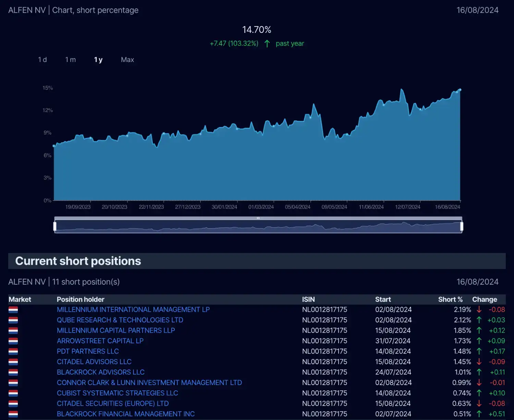
Task: Open BLACKROCK ADVISORS LLC link
Action: pos(101,372)
